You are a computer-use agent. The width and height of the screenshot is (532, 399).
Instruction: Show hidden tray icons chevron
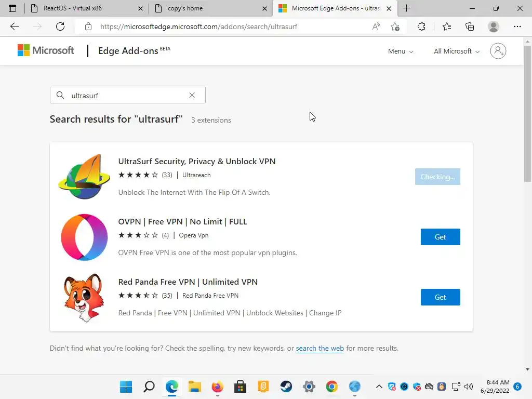pos(379,387)
